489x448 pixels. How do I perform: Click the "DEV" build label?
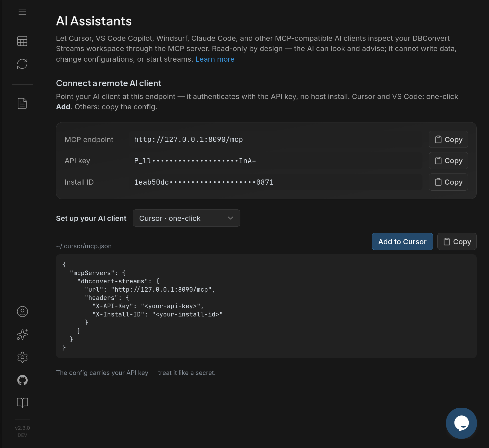point(22,435)
